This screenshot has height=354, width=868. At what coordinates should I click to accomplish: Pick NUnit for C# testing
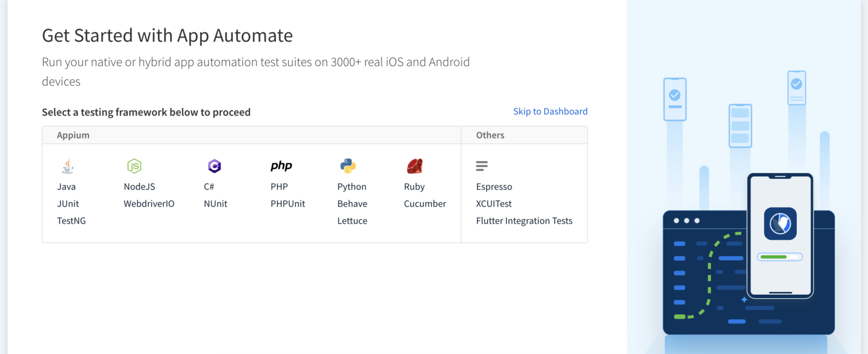pos(215,203)
